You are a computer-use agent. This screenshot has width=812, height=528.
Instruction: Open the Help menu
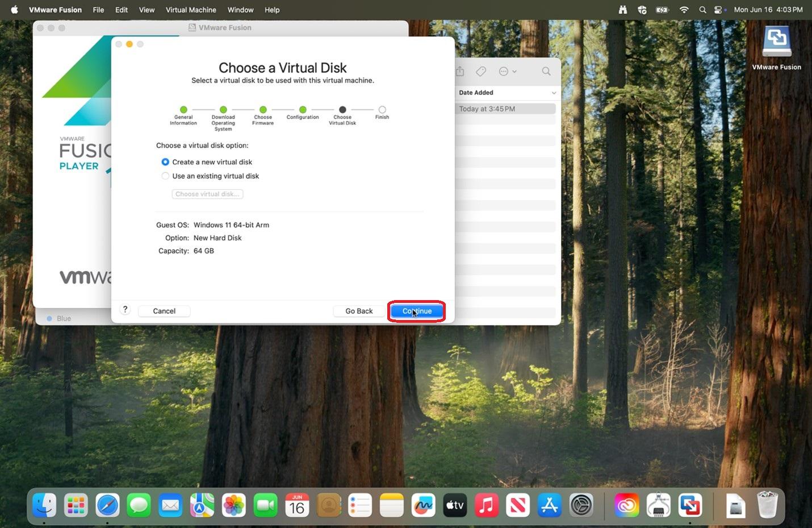pyautogui.click(x=272, y=10)
